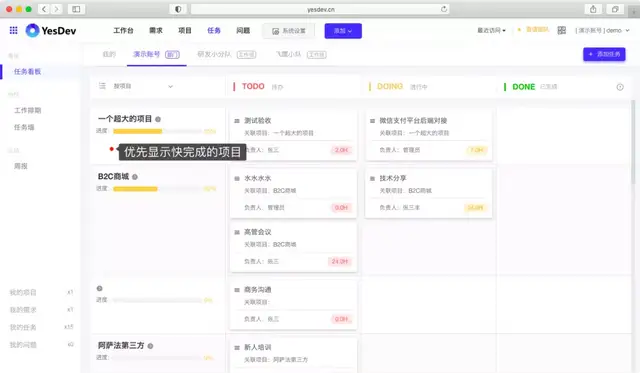
Task: Expand the blue 添加 dropdown button
Action: pos(343,31)
